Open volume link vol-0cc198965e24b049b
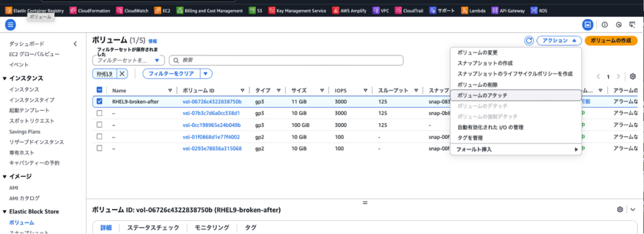This screenshot has width=644, height=234. [x=211, y=125]
